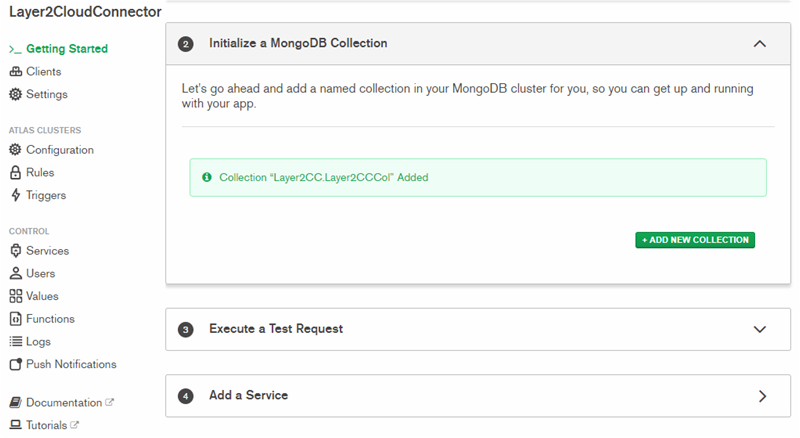Click the Settings gear icon in sidebar

pyautogui.click(x=15, y=95)
